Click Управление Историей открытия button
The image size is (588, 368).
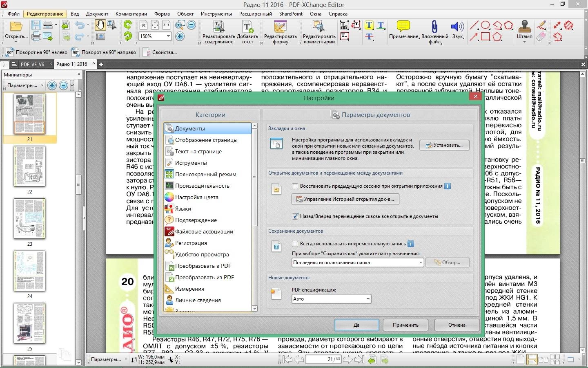(x=345, y=199)
